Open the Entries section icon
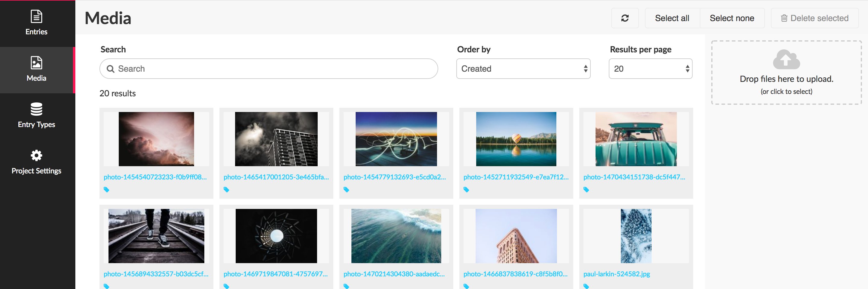Image resolution: width=868 pixels, height=289 pixels. click(x=36, y=17)
